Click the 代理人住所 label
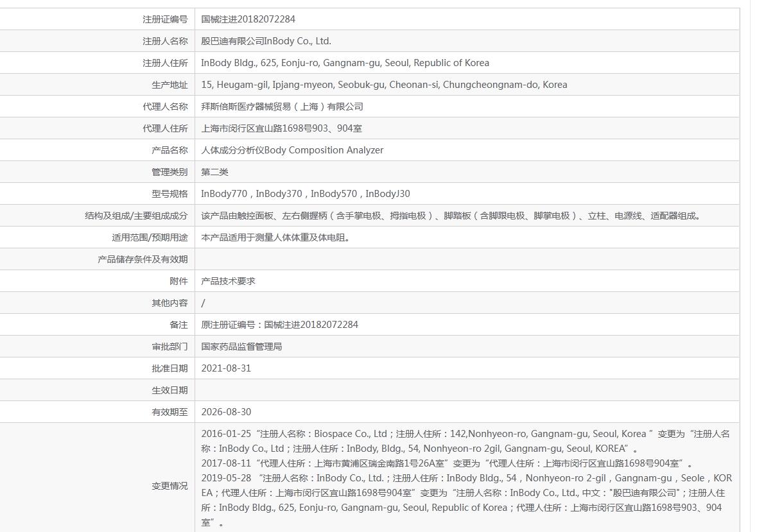 [x=165, y=128]
